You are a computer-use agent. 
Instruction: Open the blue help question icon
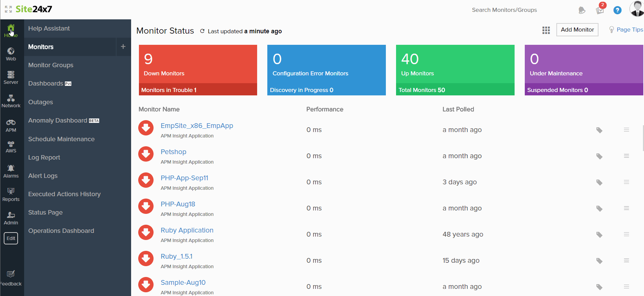[x=617, y=10]
